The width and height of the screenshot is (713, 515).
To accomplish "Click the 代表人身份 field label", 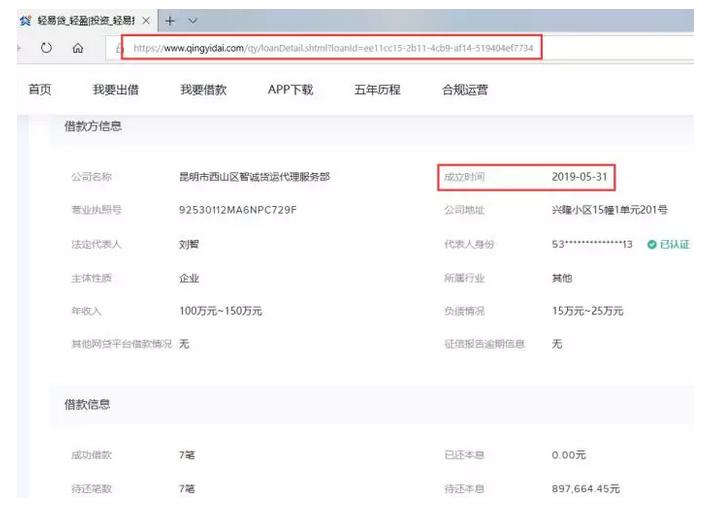I will point(469,245).
